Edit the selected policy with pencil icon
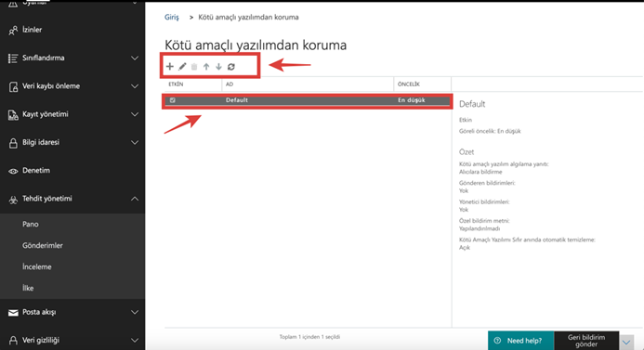Screen dimensions: 644x350 tap(182, 67)
